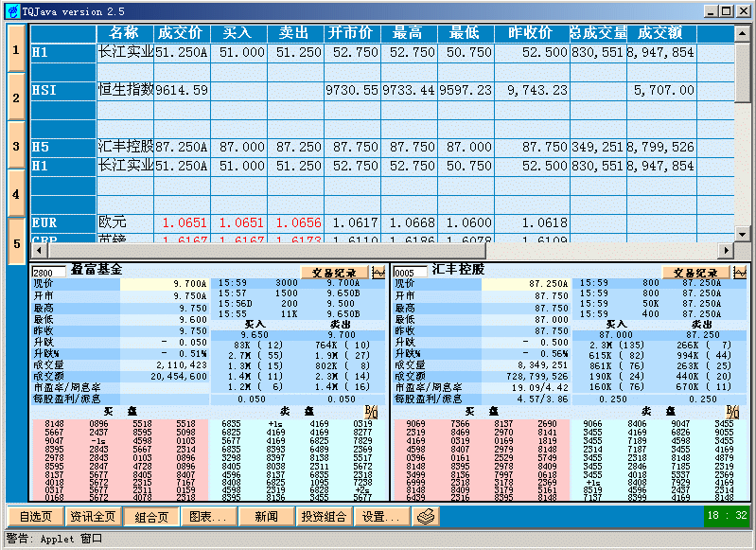Viewport: 756px width, 550px height.
Task: Click 汇丰 volume cell 349,251
Action: (598, 147)
